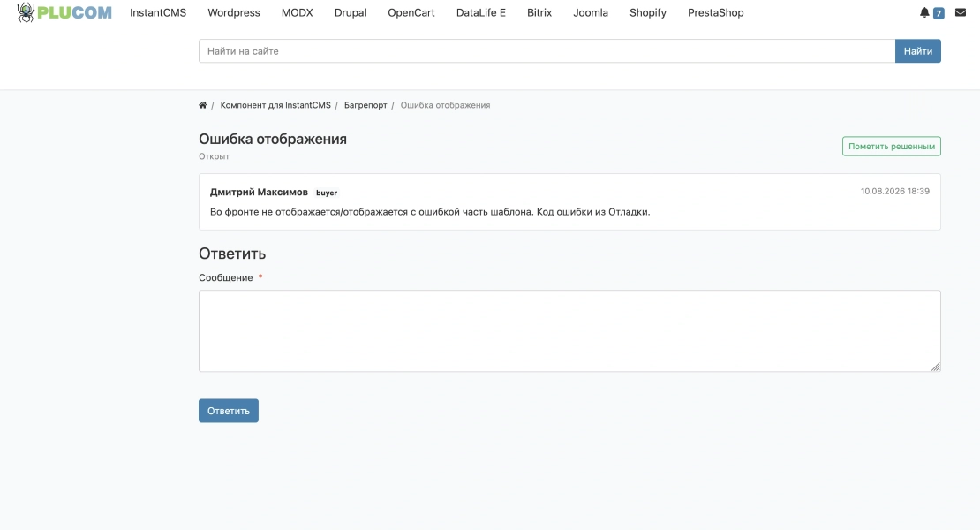This screenshot has height=530, width=980.
Task: Follow the 'Багрепорт' breadcrumb link
Action: 366,105
